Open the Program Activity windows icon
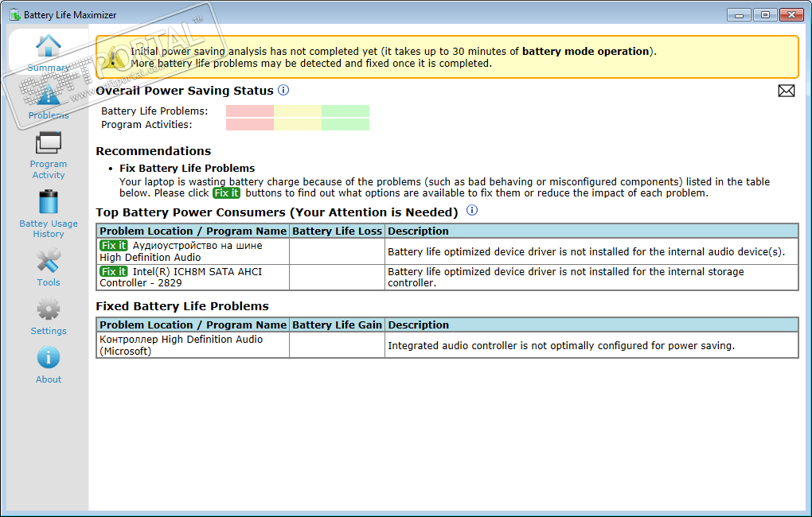Screen dimensions: 812x517 [48, 142]
